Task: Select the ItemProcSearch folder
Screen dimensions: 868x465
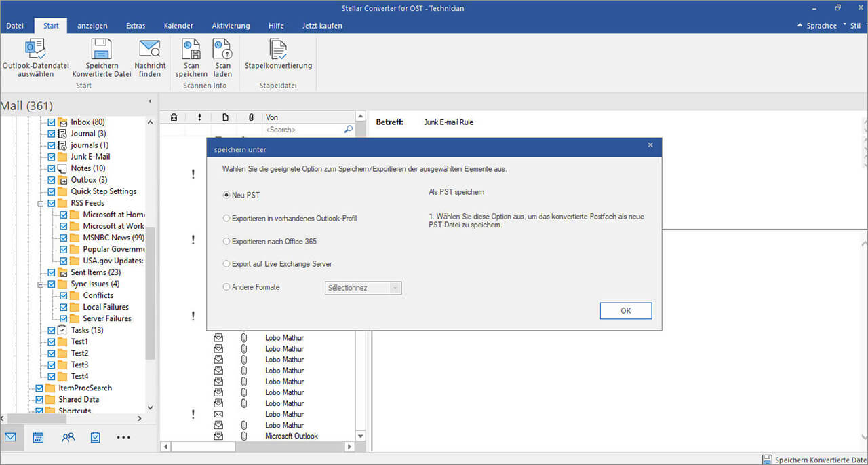Action: 85,388
